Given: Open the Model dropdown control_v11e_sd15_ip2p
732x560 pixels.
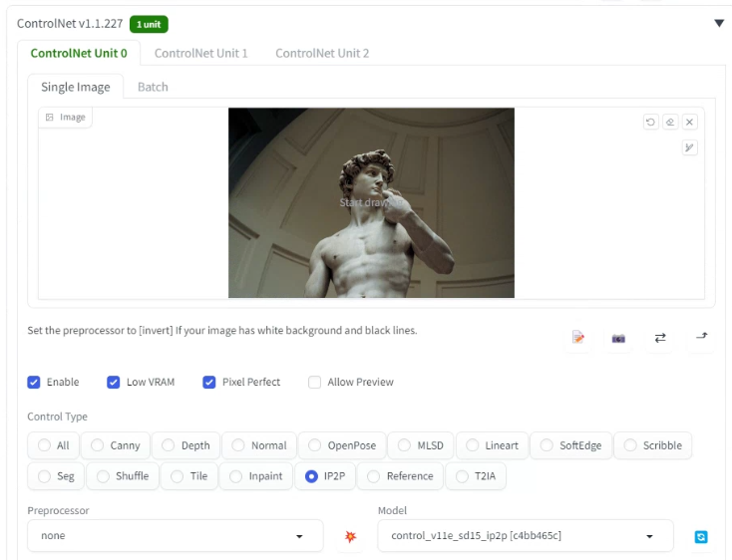Looking at the screenshot, I should (526, 536).
